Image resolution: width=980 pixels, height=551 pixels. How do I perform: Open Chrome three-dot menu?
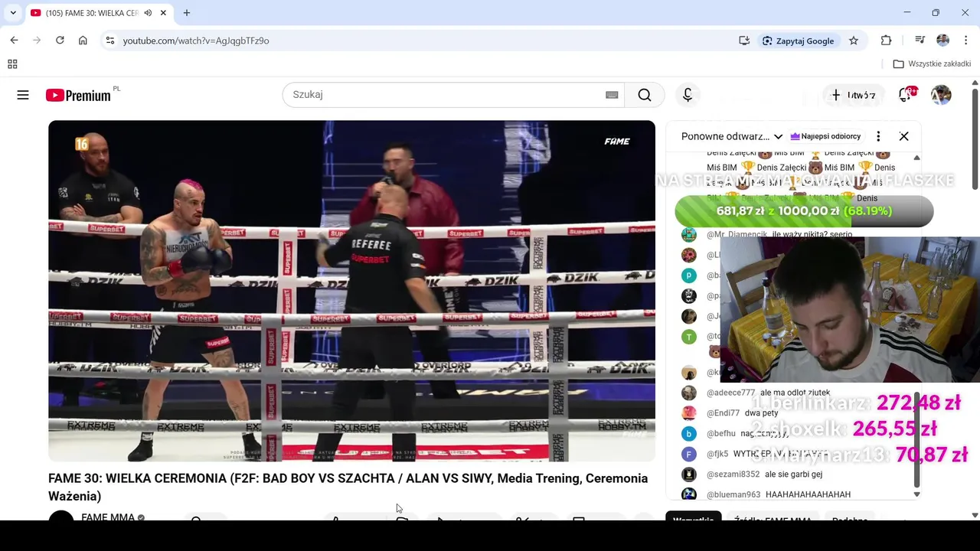[x=965, y=41]
